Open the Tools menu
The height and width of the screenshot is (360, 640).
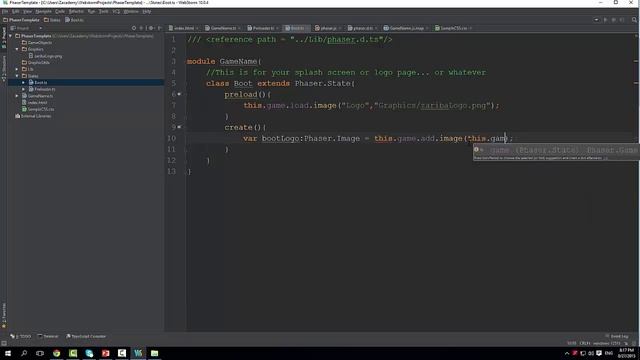(104, 11)
